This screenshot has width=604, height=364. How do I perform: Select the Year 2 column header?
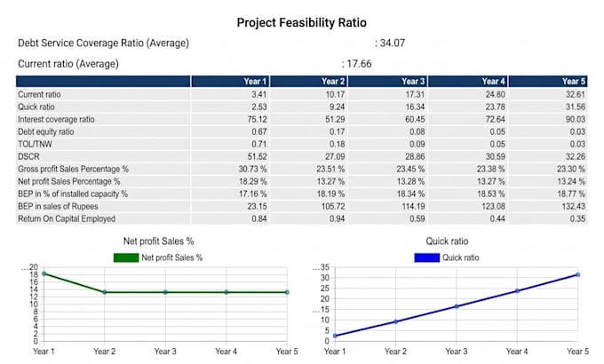click(x=308, y=82)
